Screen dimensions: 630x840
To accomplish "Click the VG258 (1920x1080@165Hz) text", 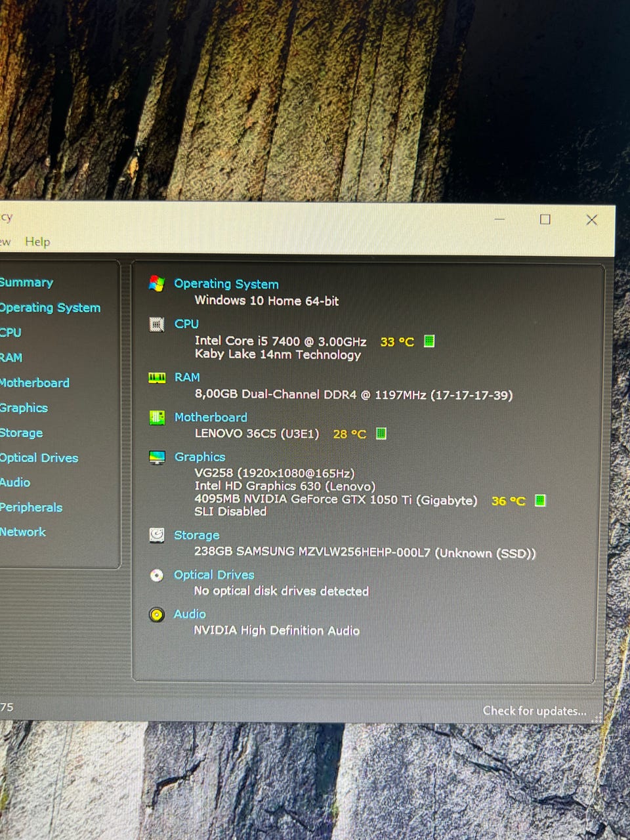I will point(274,473).
